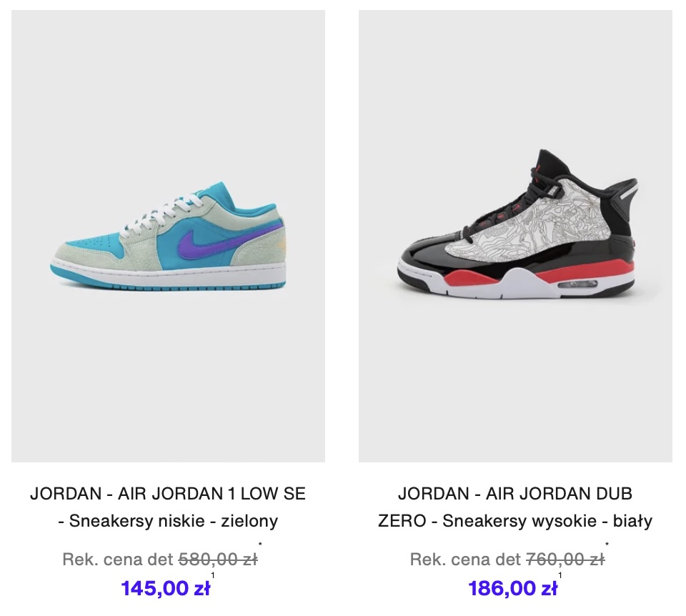Click the Sneakersy niskie - zielony text

point(174,521)
